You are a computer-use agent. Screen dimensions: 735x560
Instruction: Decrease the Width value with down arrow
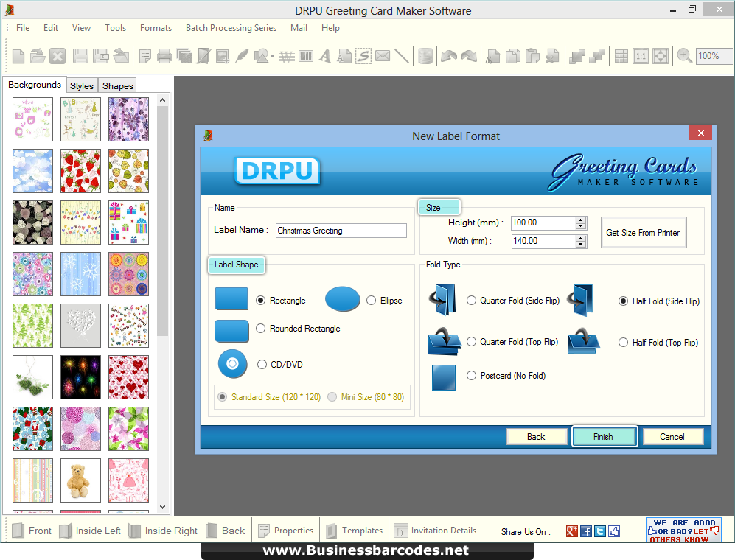tap(581, 244)
